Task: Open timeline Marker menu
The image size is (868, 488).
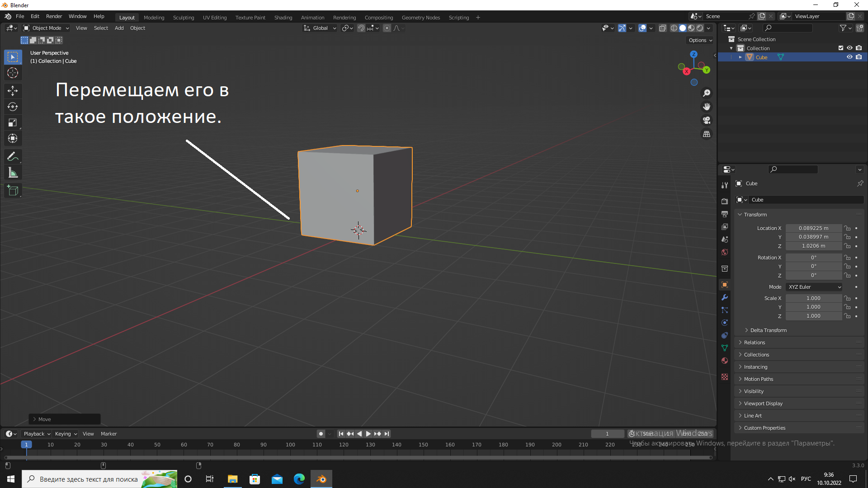Action: point(108,434)
